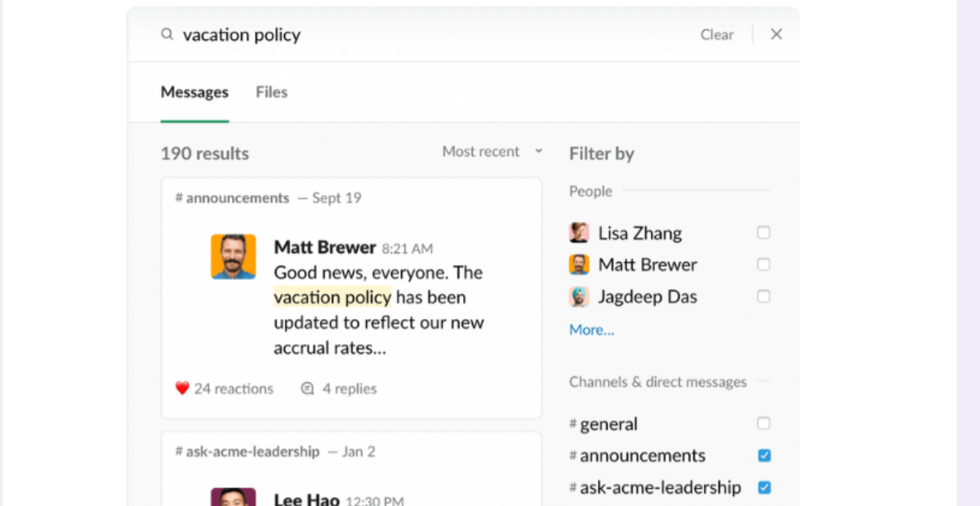The width and height of the screenshot is (980, 506).
Task: Click the replies icon beside 4 replies
Action: click(x=307, y=388)
